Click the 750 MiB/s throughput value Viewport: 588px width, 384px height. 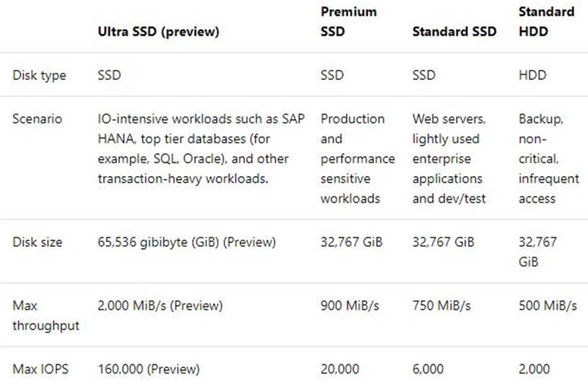pyautogui.click(x=442, y=305)
